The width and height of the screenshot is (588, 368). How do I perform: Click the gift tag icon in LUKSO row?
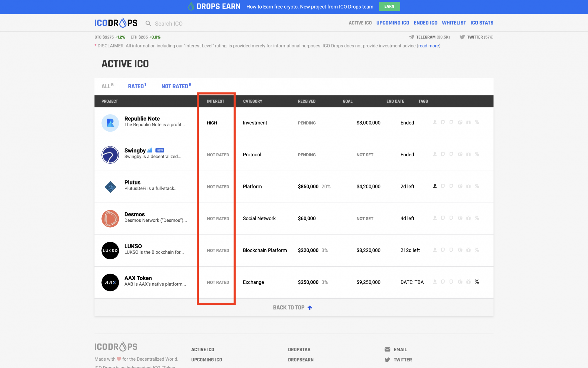pyautogui.click(x=468, y=250)
